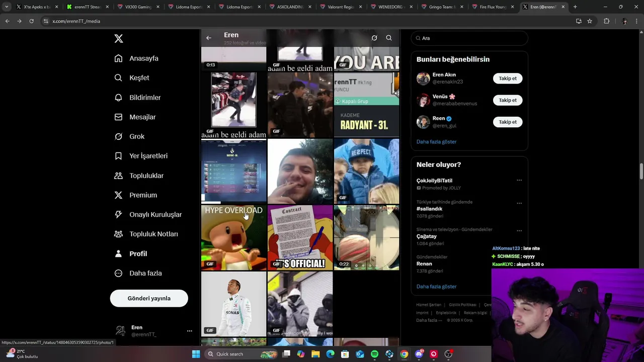The height and width of the screenshot is (362, 644).
Task: Open browser extensions puzzle icon
Action: 606,21
